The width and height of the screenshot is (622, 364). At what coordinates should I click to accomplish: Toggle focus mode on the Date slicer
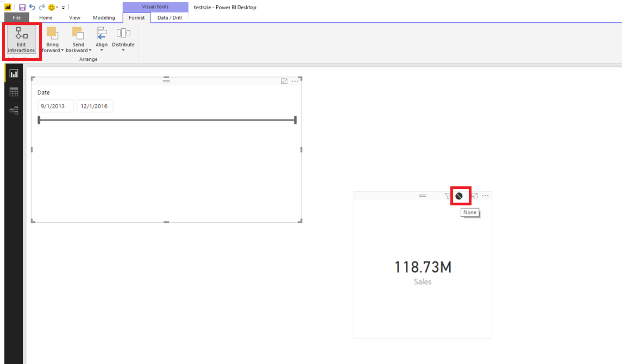click(x=284, y=81)
